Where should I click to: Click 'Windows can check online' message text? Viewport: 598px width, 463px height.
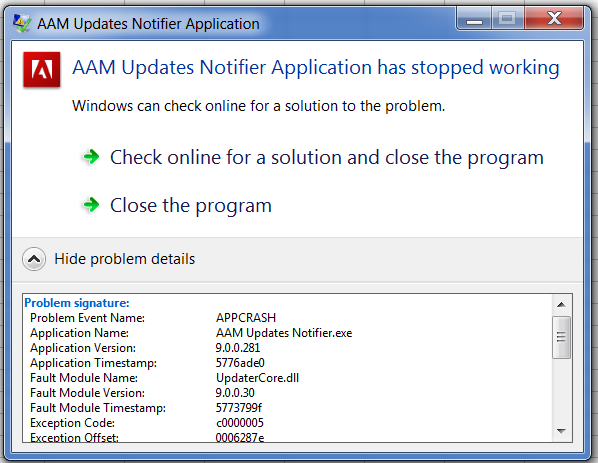(259, 106)
